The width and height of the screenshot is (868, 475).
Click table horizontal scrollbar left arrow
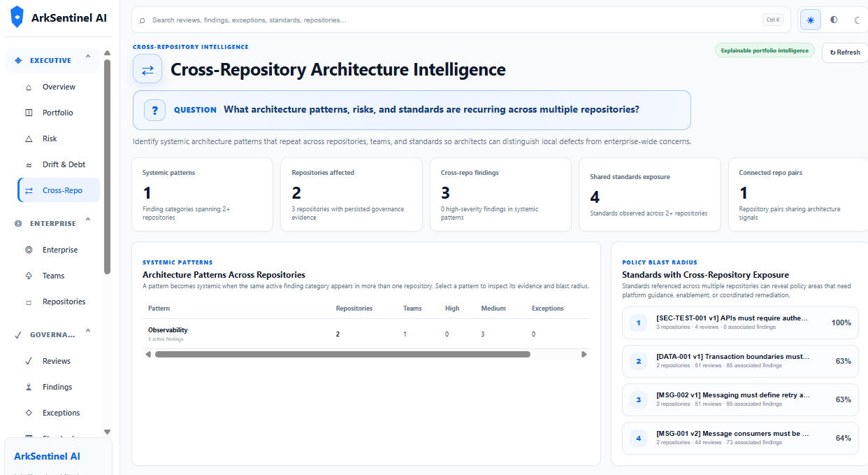(x=147, y=355)
